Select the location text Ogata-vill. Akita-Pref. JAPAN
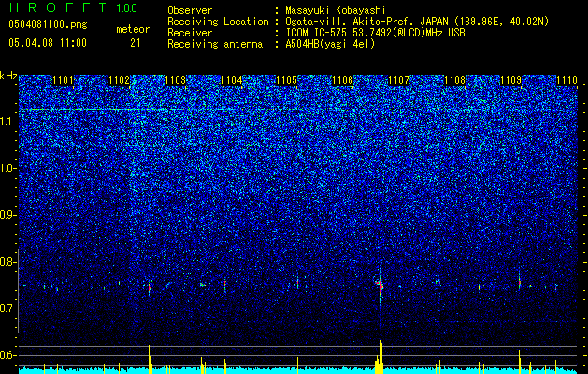 [368, 22]
